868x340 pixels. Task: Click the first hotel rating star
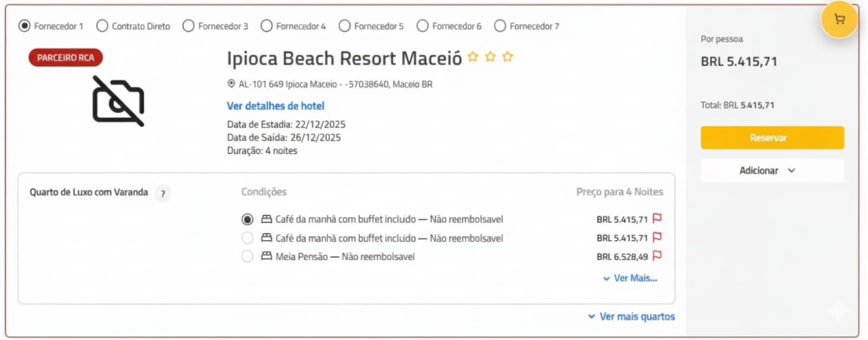click(473, 57)
